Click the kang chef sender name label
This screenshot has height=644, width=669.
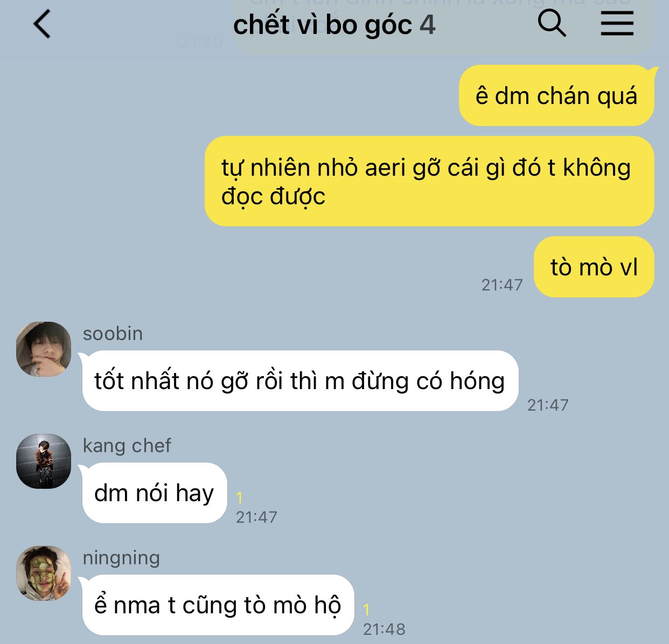tap(127, 446)
